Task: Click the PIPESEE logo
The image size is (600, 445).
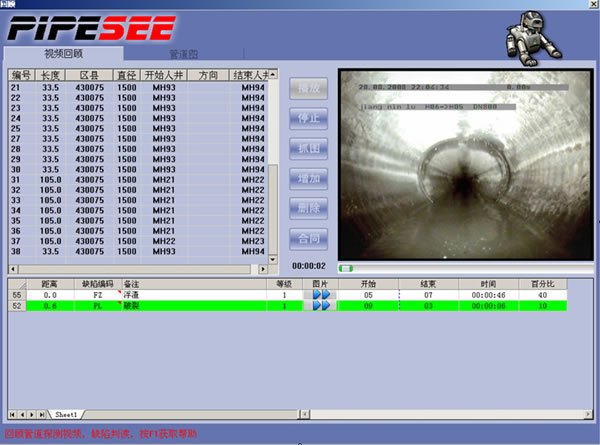Action: click(91, 28)
